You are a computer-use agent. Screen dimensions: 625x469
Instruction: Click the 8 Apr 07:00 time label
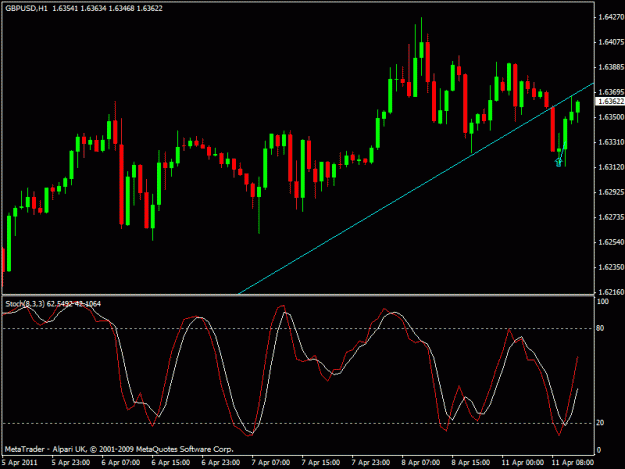click(x=421, y=463)
